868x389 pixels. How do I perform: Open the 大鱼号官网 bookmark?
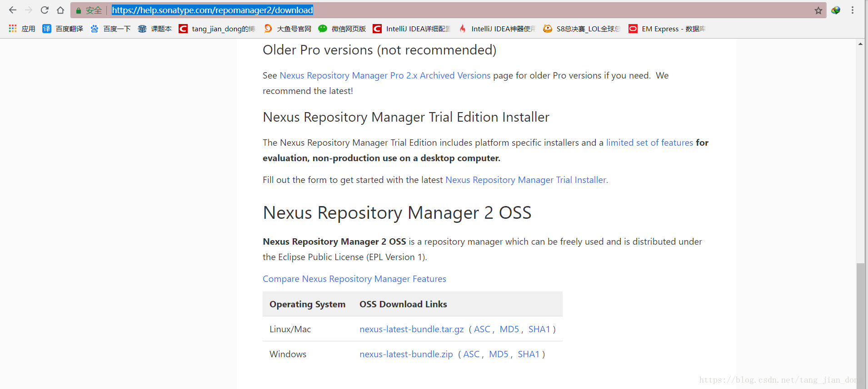(x=288, y=29)
